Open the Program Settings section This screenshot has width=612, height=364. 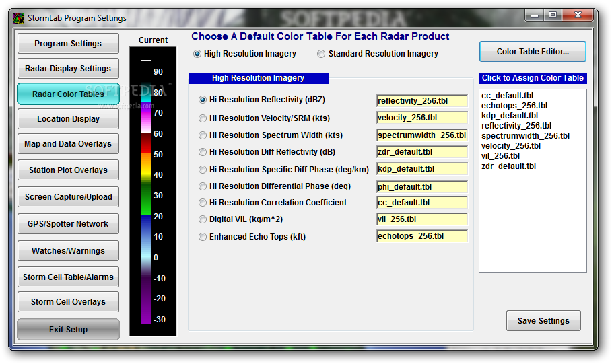point(68,43)
